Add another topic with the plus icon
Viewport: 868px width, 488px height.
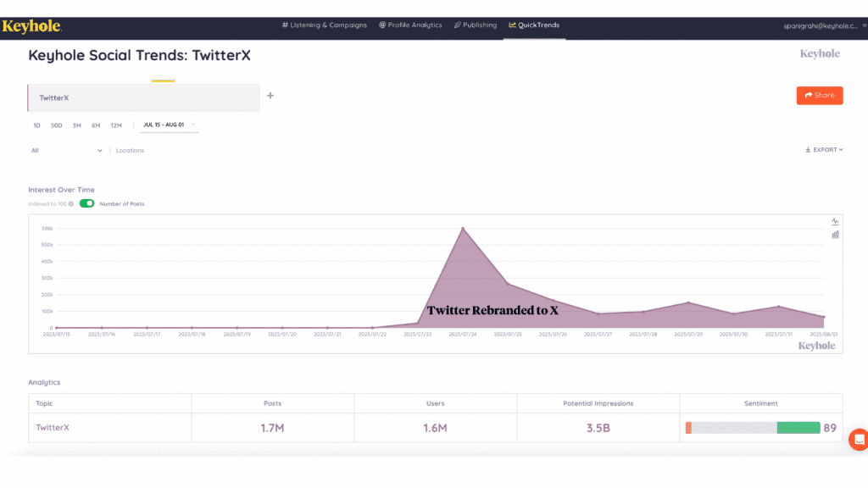point(270,96)
